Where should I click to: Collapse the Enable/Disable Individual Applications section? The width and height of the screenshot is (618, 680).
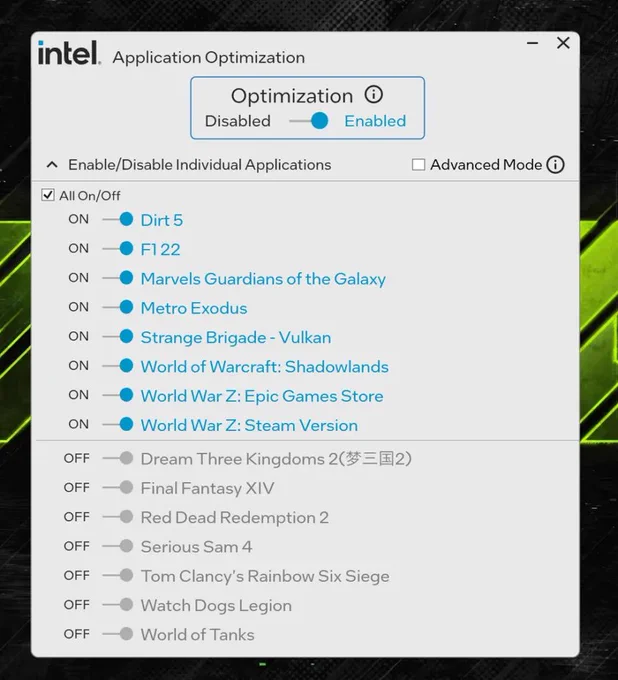[52, 165]
